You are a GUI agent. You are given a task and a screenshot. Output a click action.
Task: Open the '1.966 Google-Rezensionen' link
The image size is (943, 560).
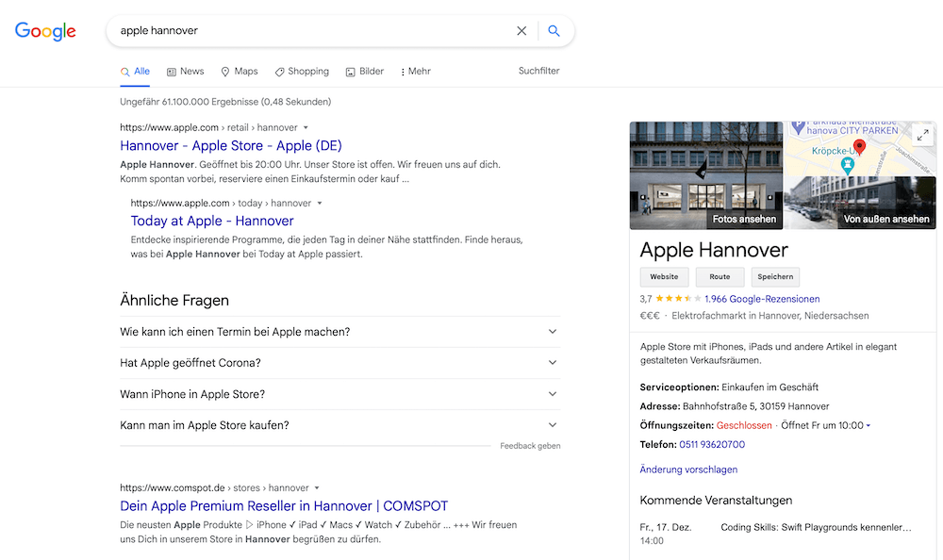point(760,297)
